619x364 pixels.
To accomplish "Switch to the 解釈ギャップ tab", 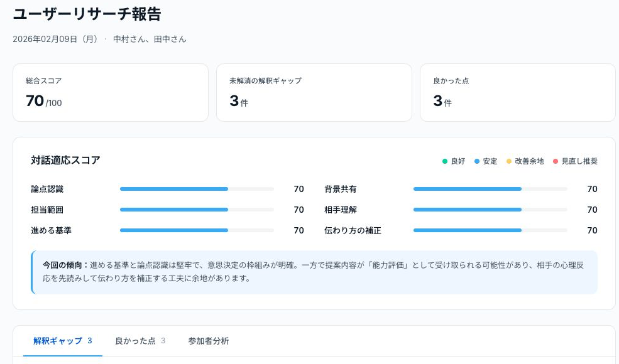I will [63, 341].
